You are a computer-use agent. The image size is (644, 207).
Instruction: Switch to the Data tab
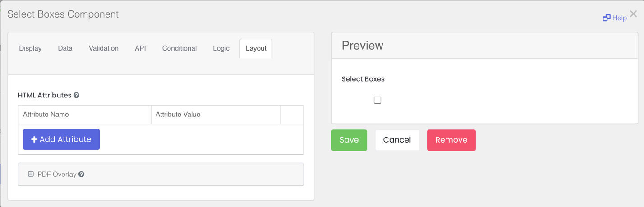(x=65, y=48)
